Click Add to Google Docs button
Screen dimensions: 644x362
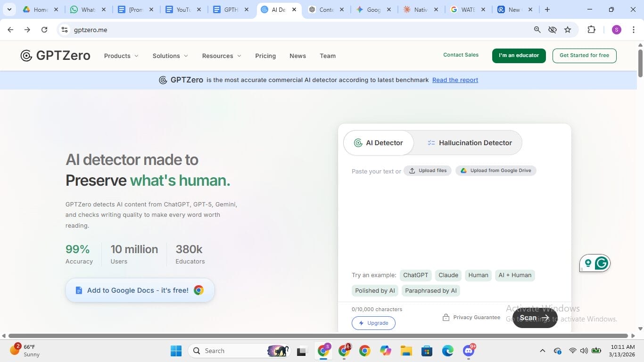coord(140,290)
